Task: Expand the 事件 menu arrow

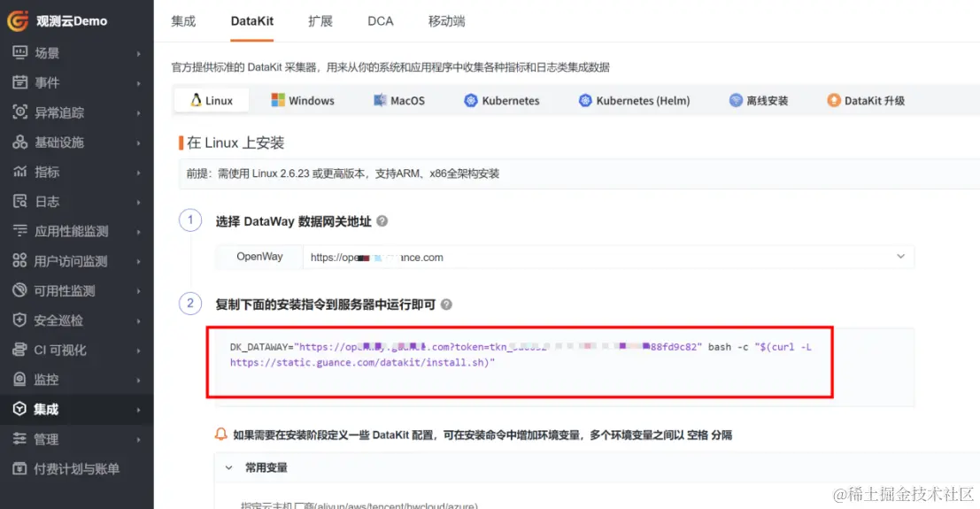Action: (138, 83)
